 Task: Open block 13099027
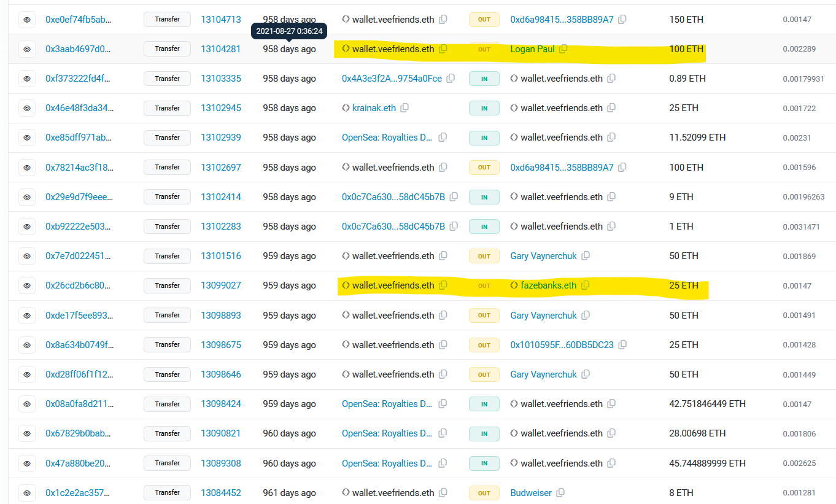tap(221, 285)
